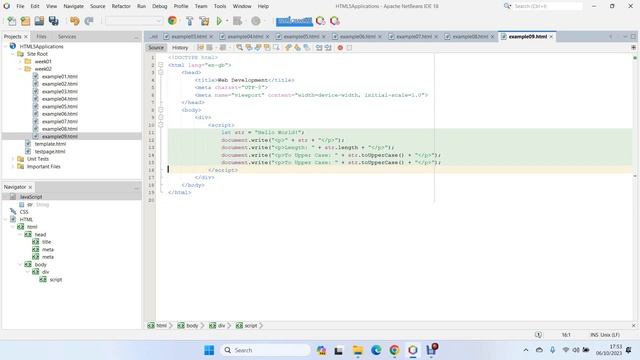The height and width of the screenshot is (360, 640).
Task: Click the Shift Line Right editor icon
Action: (x=328, y=48)
